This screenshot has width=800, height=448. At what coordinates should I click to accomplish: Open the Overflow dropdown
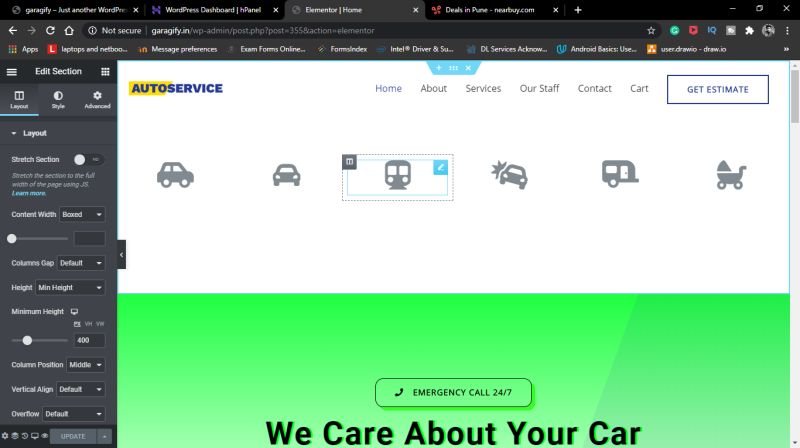(x=74, y=414)
